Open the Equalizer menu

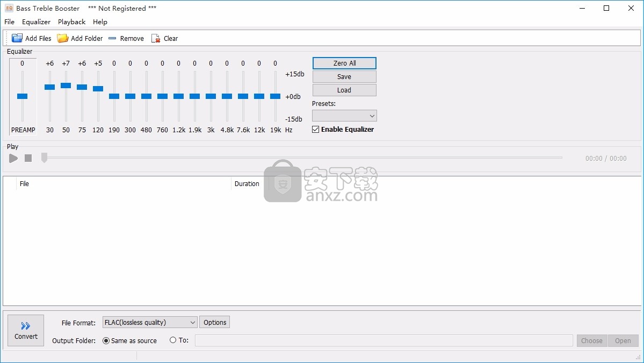point(36,22)
